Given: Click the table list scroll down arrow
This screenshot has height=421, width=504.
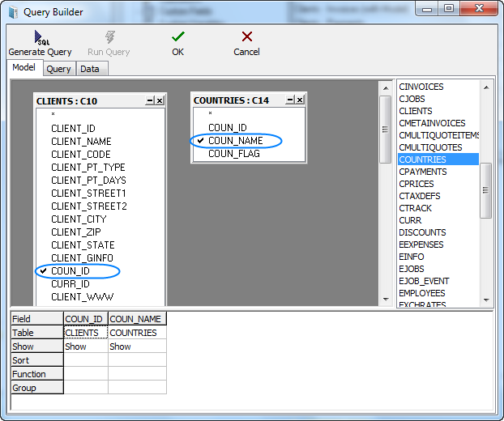Looking at the screenshot, I should tap(486, 300).
